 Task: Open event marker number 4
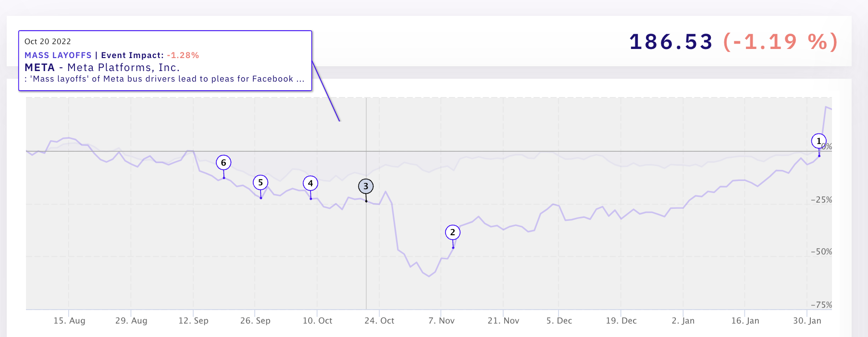tap(310, 183)
